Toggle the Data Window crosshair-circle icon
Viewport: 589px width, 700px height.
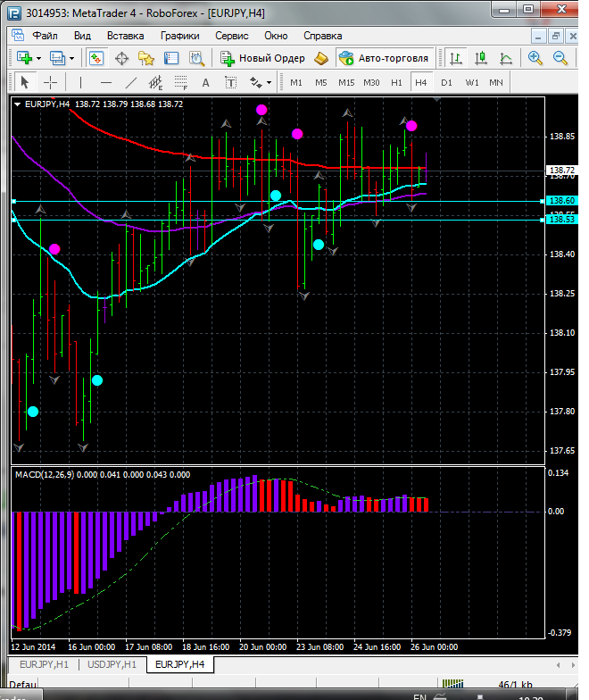pos(121,59)
